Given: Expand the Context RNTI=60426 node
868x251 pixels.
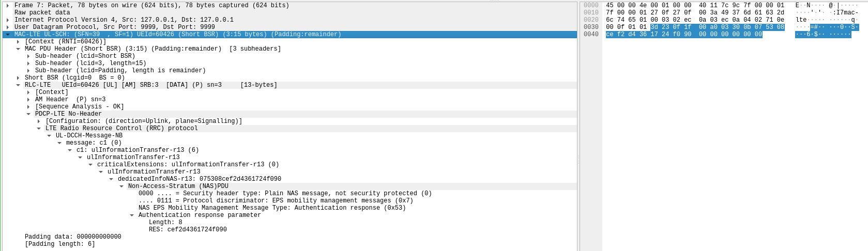Looking at the screenshot, I should 18,41.
